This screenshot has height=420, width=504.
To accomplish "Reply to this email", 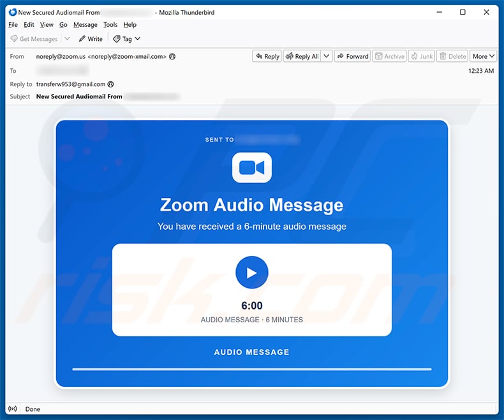I will tap(267, 56).
